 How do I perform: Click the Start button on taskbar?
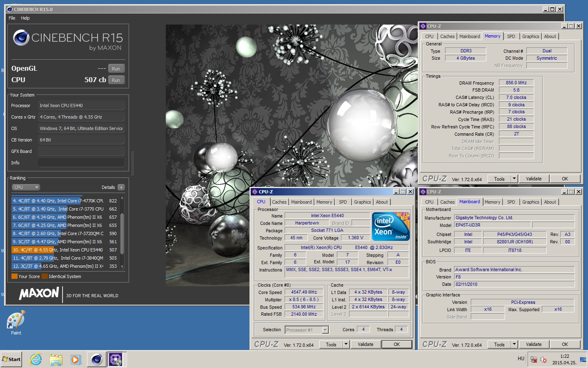(x=11, y=359)
